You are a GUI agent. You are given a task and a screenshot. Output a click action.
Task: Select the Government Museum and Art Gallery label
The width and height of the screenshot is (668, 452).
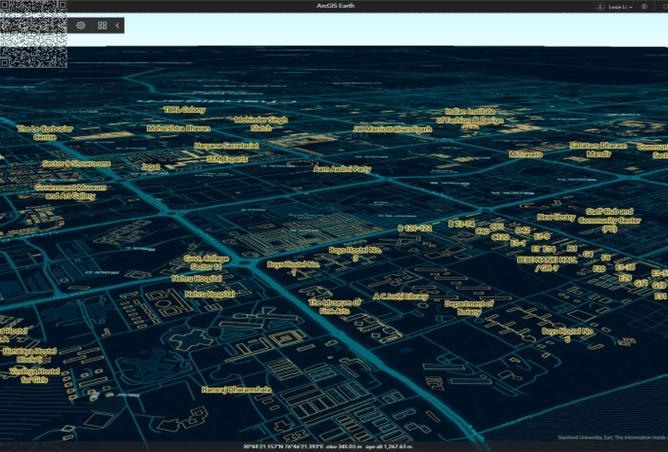70,192
